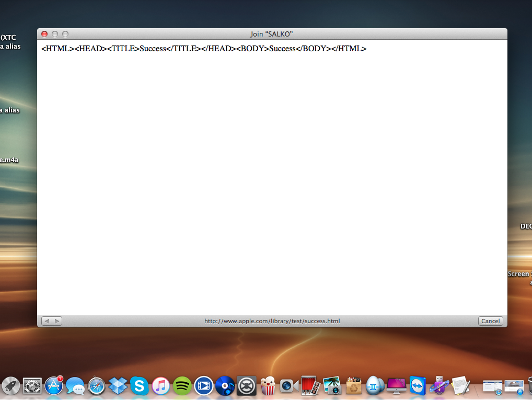Open Dropbox icon in Dock
This screenshot has width=532, height=400.
click(118, 386)
